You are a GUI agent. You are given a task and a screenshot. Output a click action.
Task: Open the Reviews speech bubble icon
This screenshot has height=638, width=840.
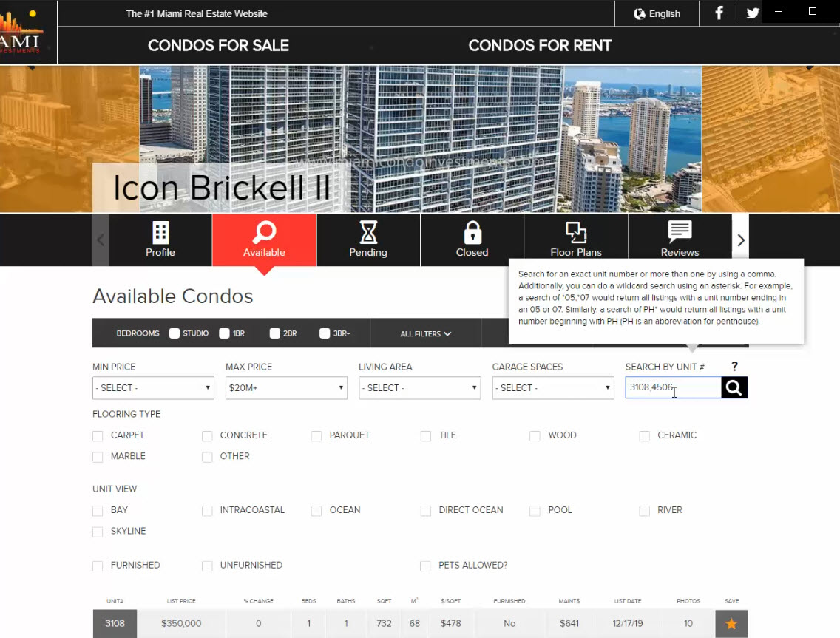(679, 232)
